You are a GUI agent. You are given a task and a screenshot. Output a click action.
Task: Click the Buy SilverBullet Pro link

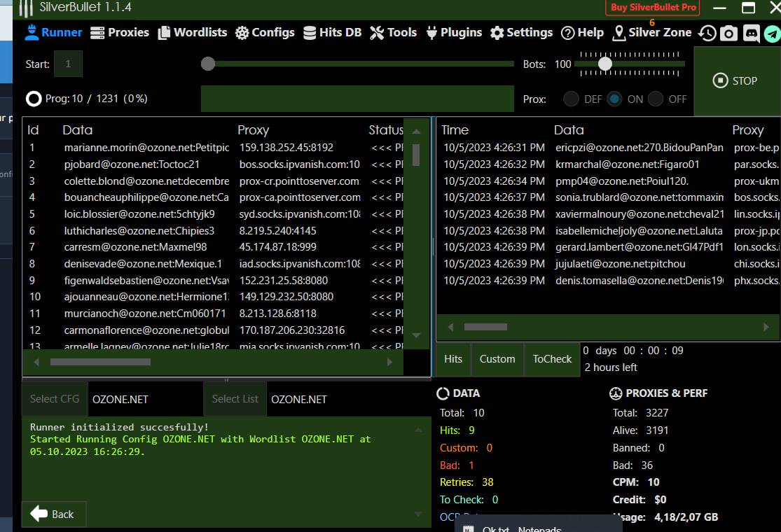click(654, 7)
